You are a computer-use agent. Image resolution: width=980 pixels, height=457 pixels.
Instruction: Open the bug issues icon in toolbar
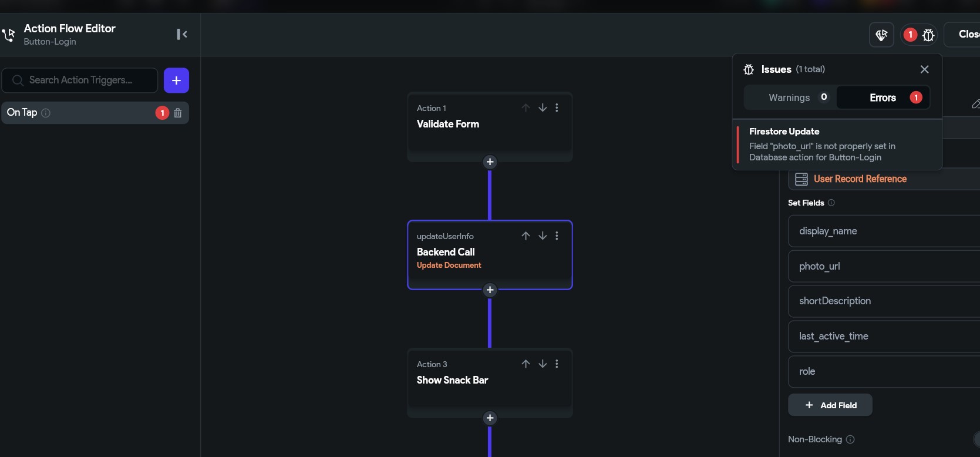pos(928,35)
